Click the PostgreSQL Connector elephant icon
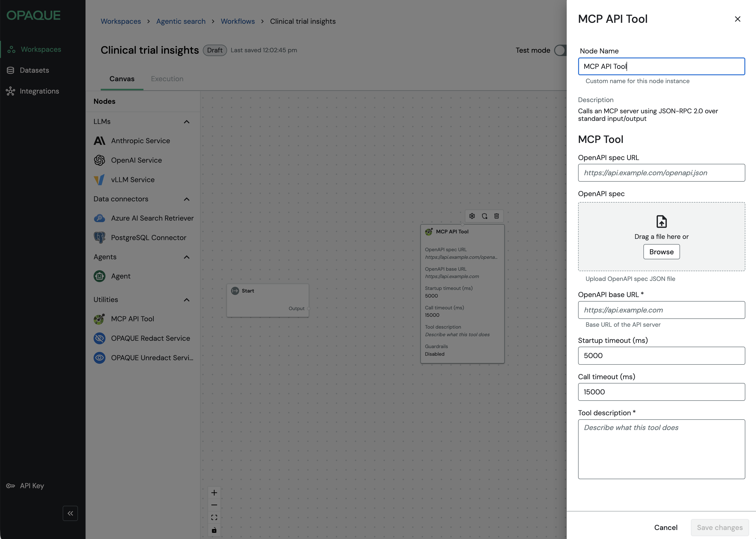The height and width of the screenshot is (539, 756). 99,238
